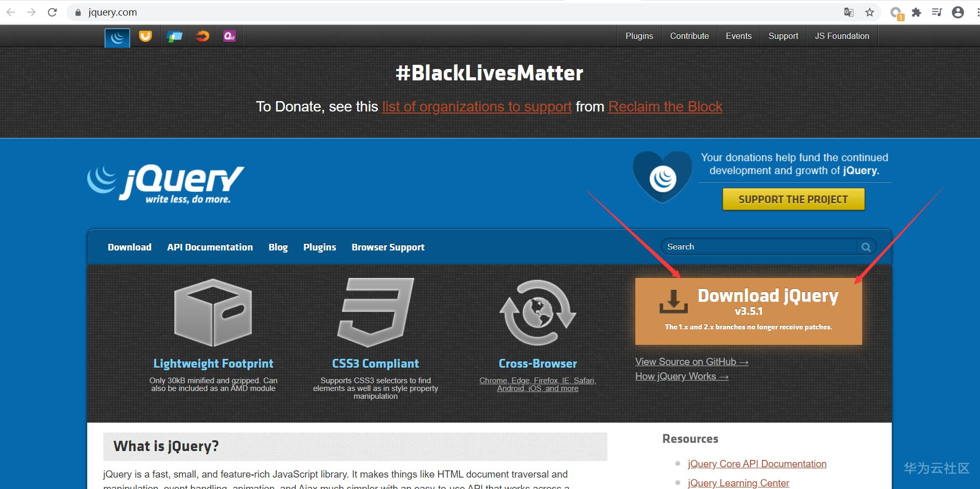Open Chrome, Edge, Firefox browser support link

538,384
